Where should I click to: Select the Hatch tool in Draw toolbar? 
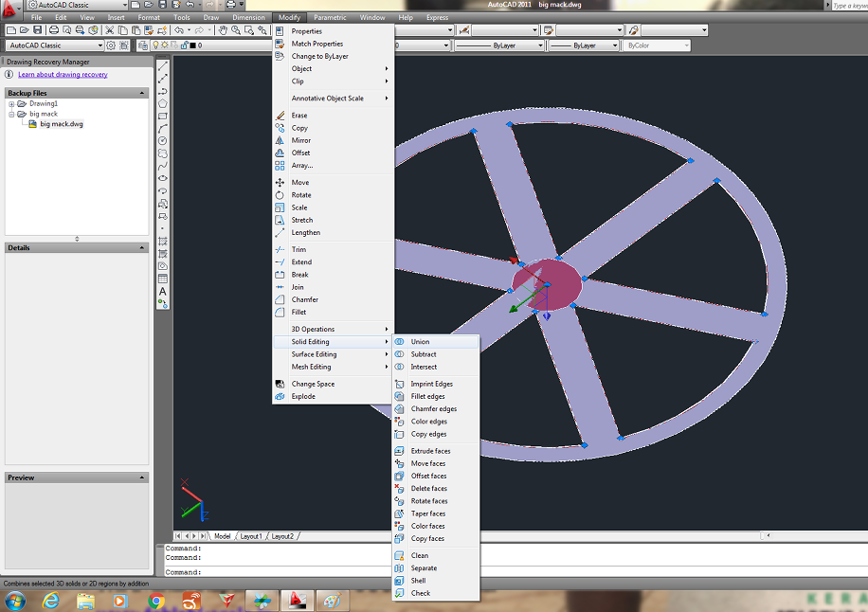pos(163,242)
